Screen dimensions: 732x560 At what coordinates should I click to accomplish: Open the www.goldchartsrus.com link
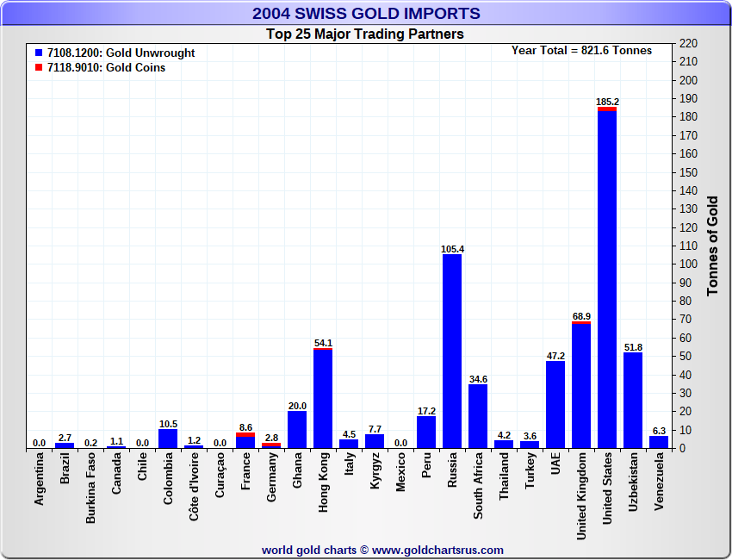pos(437,551)
